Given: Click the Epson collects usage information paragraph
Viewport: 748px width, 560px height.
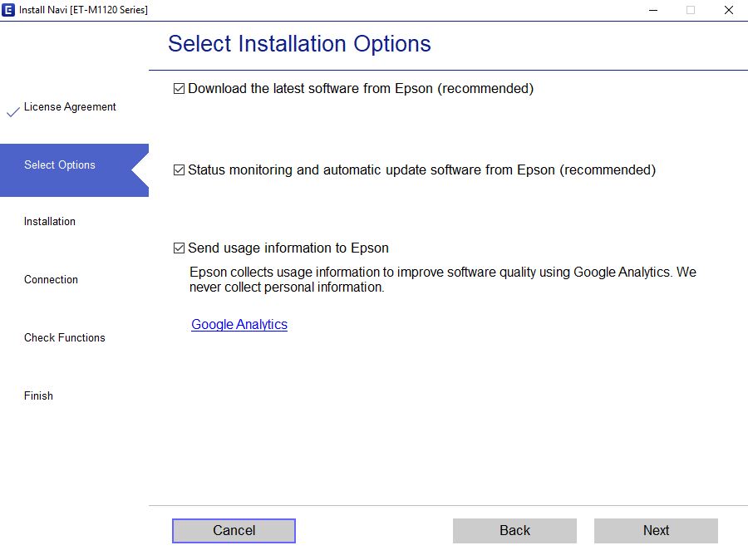Looking at the screenshot, I should [x=443, y=279].
